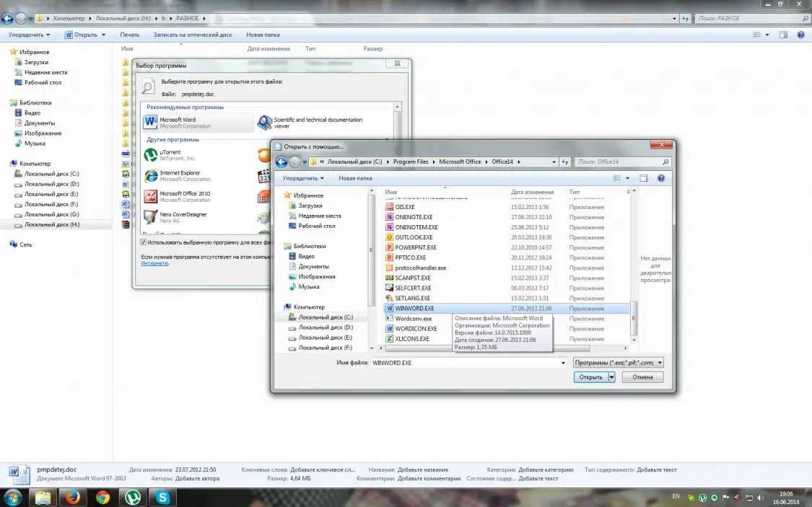
Task: Select the PPTICO.EXE file
Action: pos(410,257)
